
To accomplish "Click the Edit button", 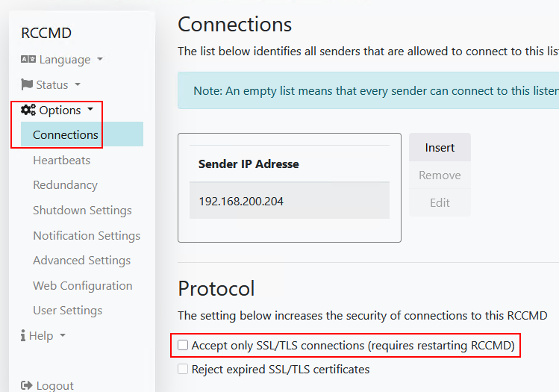I will (440, 202).
